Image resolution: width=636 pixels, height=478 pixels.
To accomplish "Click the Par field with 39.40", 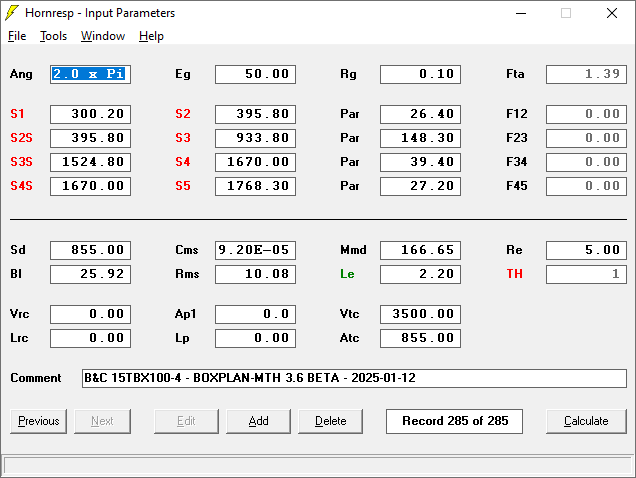I will pos(420,162).
